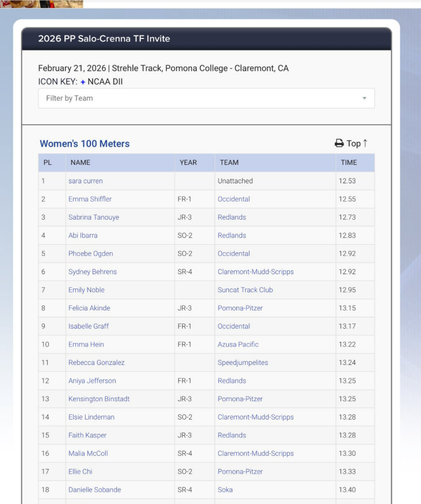
Task: Open Soka team link
Action: [x=225, y=490]
